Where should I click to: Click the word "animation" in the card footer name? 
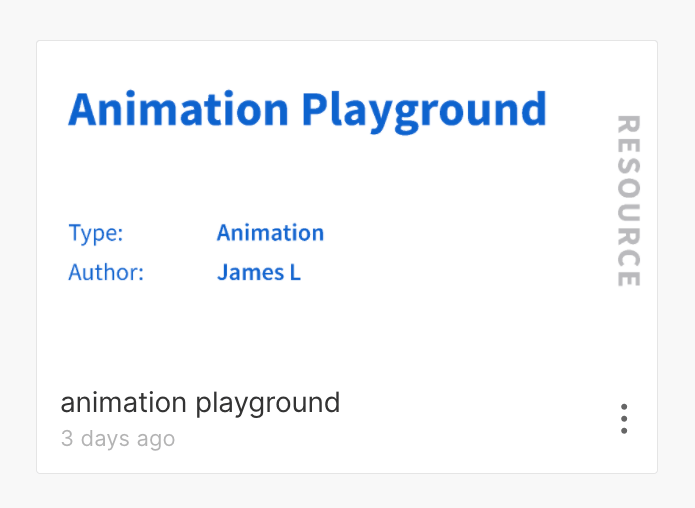[123, 403]
